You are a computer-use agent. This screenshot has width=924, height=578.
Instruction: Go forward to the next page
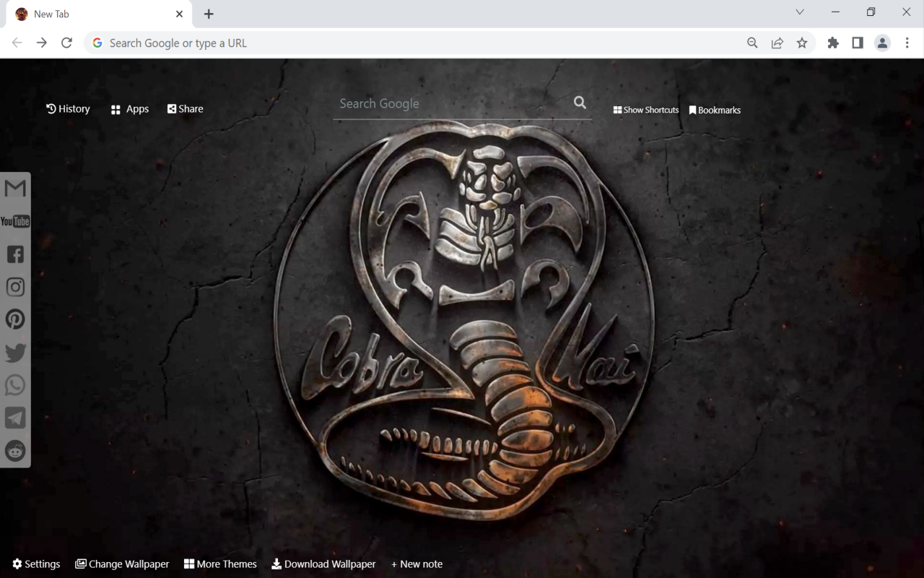42,43
